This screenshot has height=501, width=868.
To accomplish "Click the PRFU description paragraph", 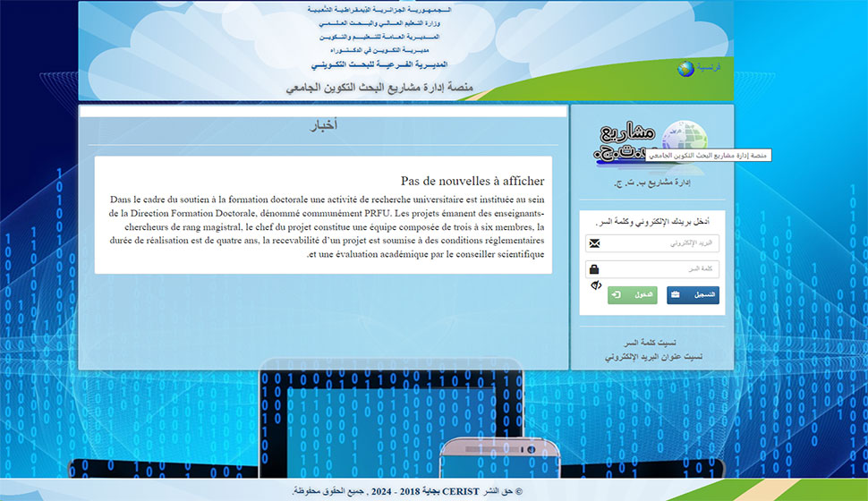I will (x=326, y=227).
